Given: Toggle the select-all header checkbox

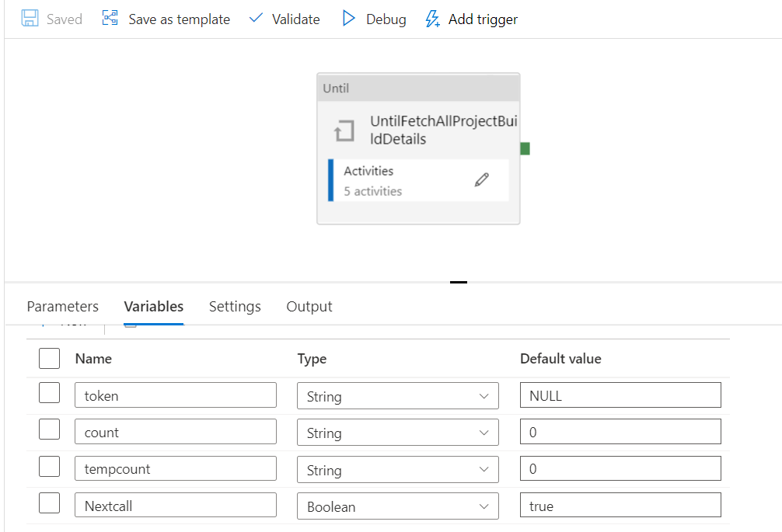Looking at the screenshot, I should (49, 358).
